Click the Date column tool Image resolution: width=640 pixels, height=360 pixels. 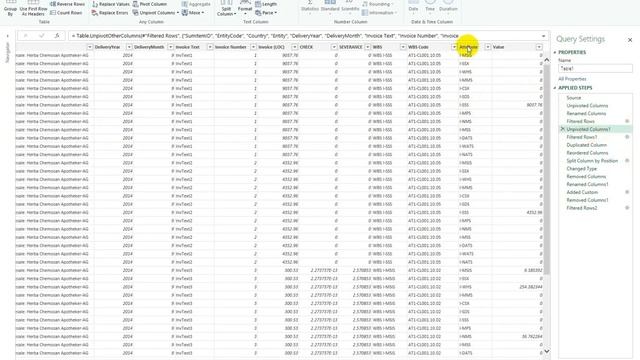[413, 6]
